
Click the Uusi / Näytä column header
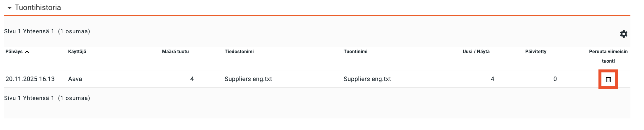476,52
